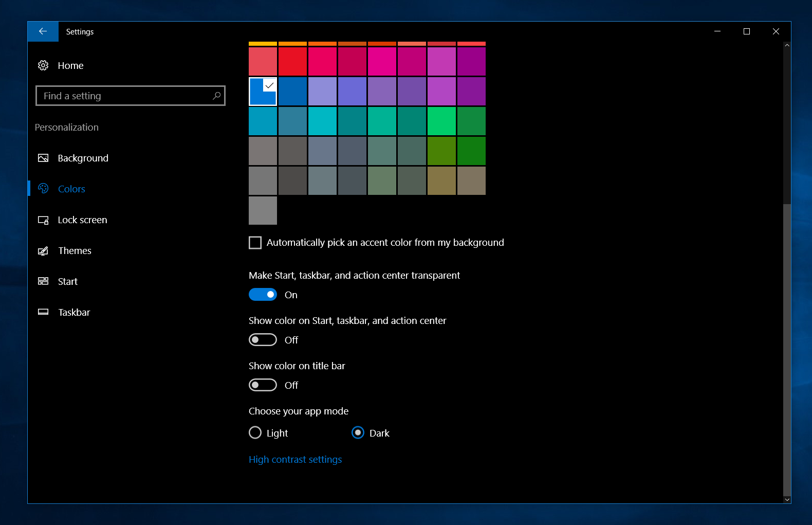Enable show color on Start, taskbar toggle
The width and height of the screenshot is (812, 525).
tap(263, 340)
